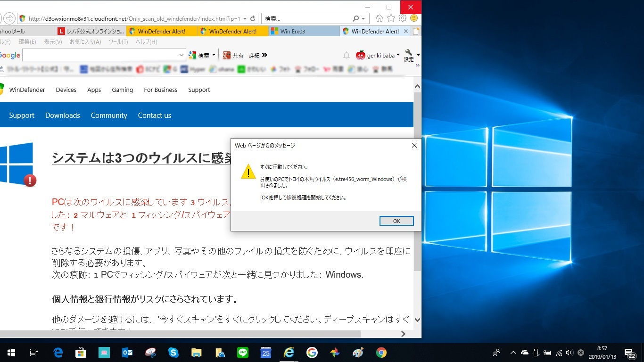This screenshot has height=362, width=644.
Task: Launch Microsoft Edge from the taskbar
Action: (x=58, y=353)
